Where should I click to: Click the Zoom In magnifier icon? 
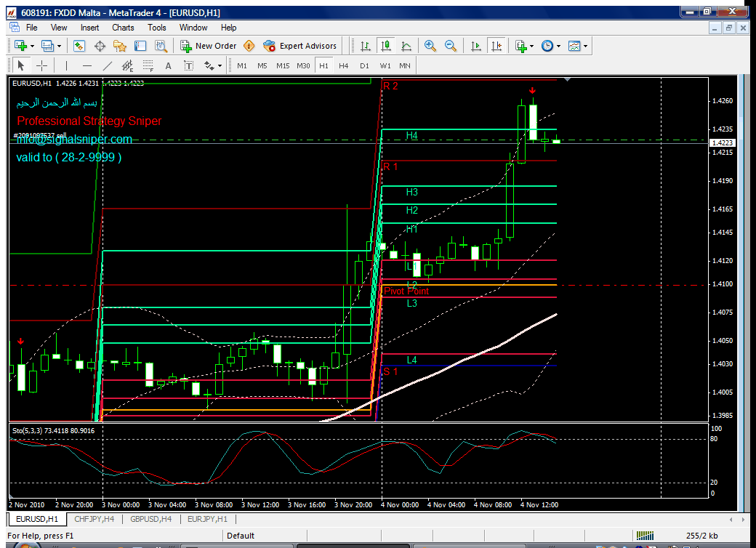(430, 46)
